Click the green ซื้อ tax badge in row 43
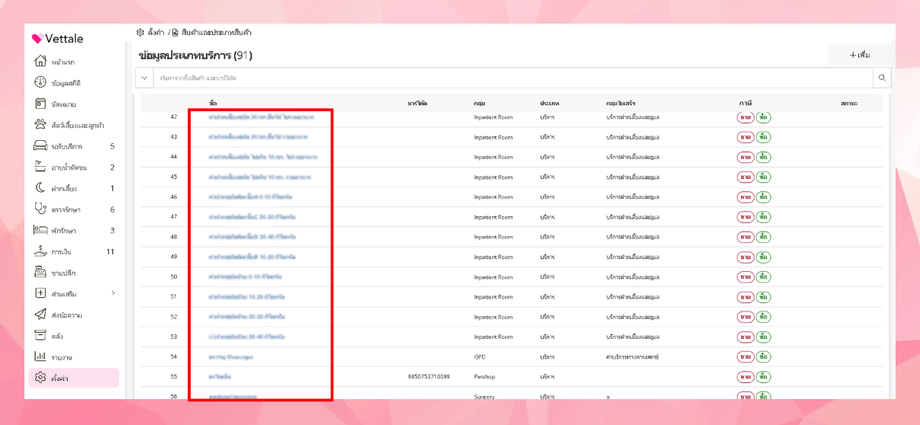The image size is (920, 425). (x=763, y=137)
